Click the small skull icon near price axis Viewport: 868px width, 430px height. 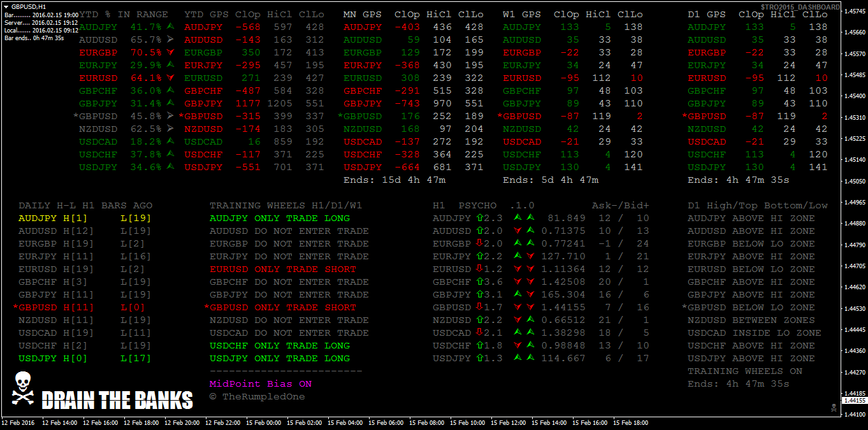point(833,407)
